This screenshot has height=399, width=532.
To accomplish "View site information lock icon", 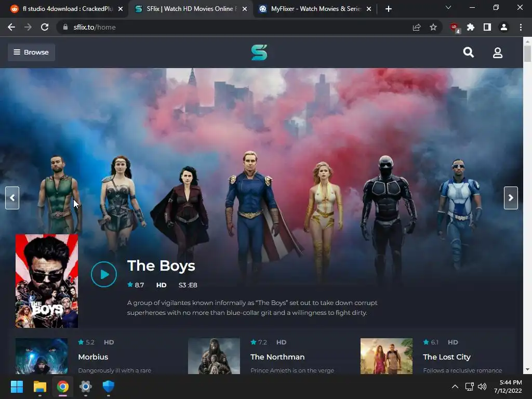I will click(x=65, y=27).
